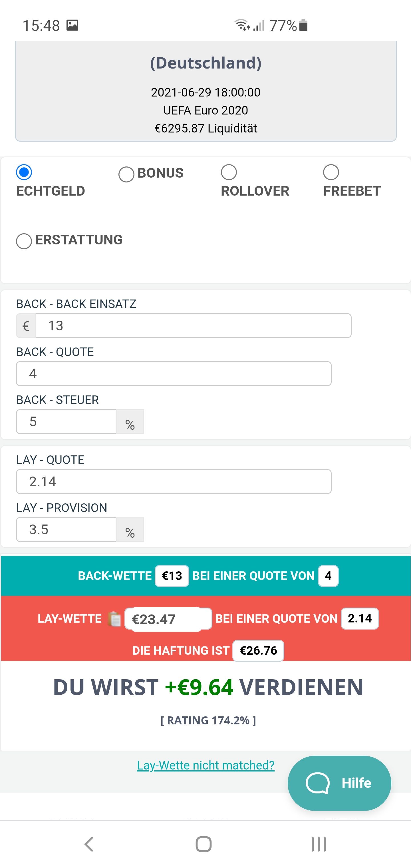The height and width of the screenshot is (868, 411).
Task: Open the Hilfe chat bubble
Action: point(339,783)
